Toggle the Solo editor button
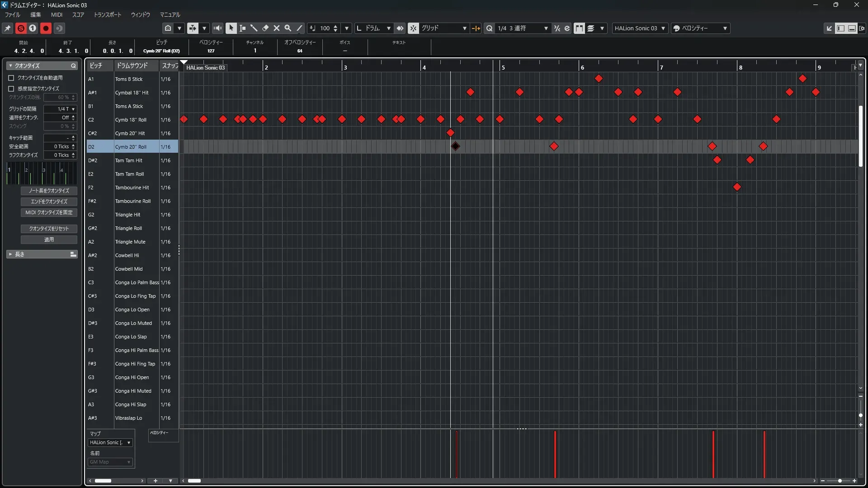 (x=21, y=28)
